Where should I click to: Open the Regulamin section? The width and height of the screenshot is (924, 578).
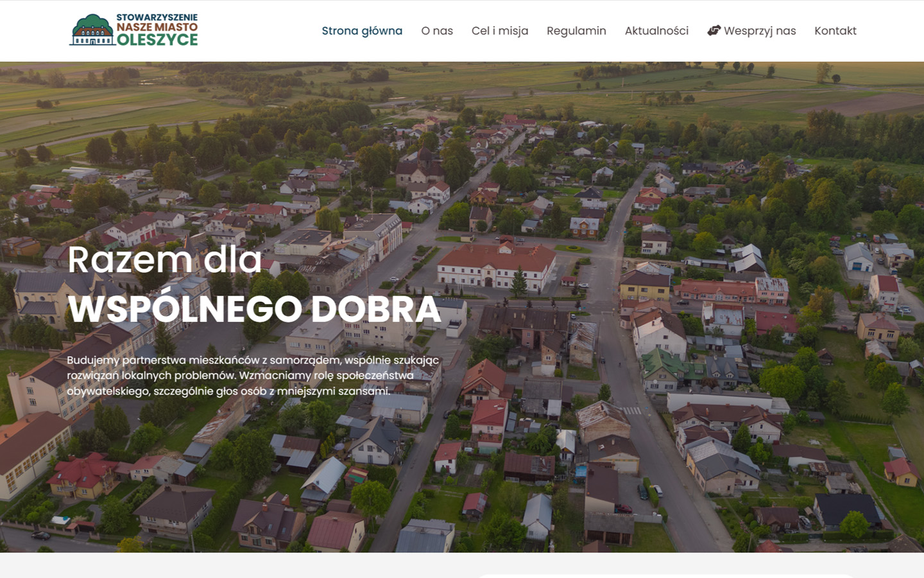(x=576, y=30)
